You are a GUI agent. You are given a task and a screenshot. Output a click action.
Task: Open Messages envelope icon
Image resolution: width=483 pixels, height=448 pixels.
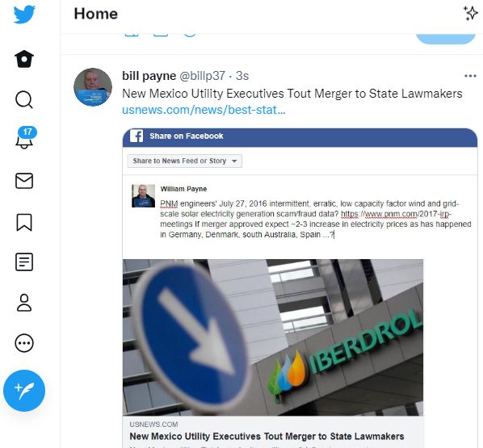[24, 181]
